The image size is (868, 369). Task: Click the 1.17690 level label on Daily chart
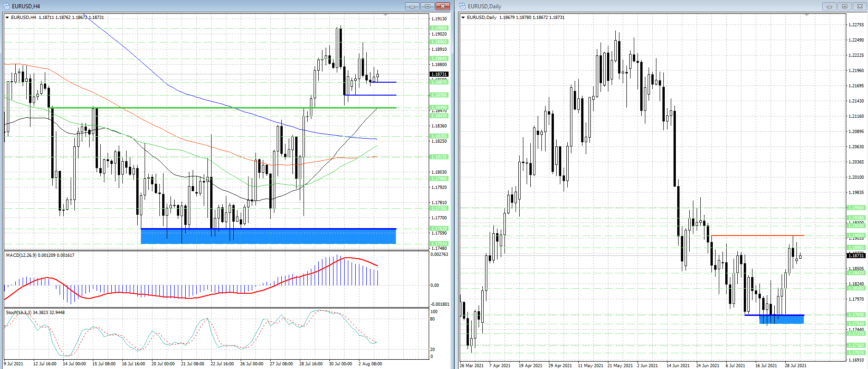[x=856, y=315]
